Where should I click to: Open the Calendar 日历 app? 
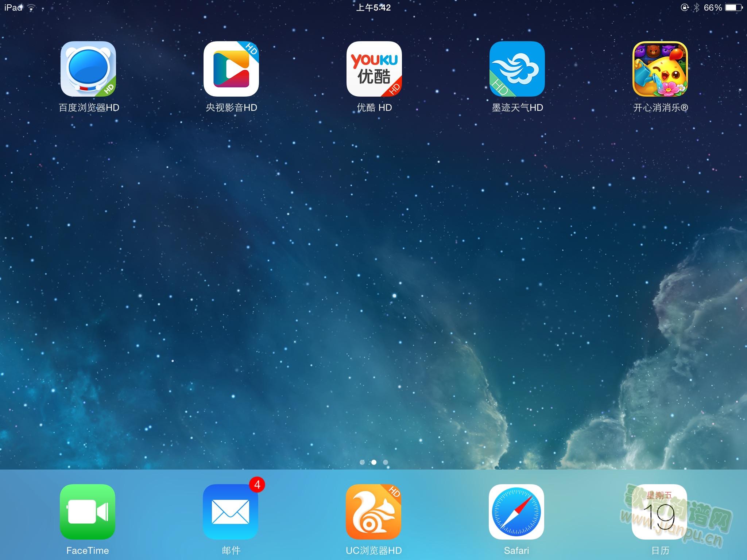[659, 512]
